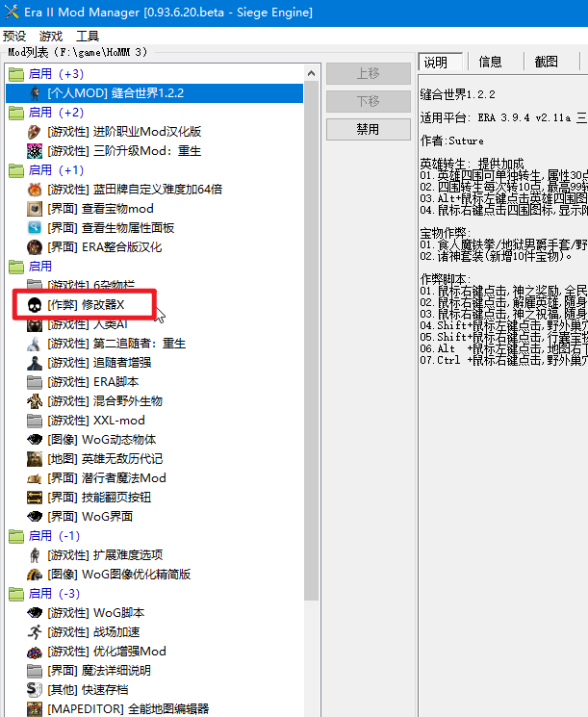The height and width of the screenshot is (717, 588).
Task: Collapse the 启用 (+2) group folder
Action: point(16,113)
